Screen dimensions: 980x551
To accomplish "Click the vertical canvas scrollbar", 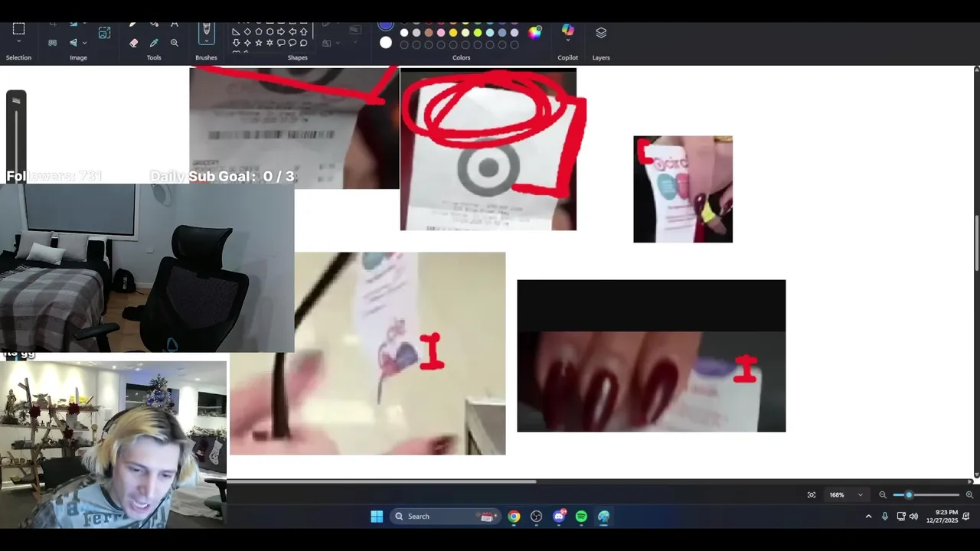I will click(x=976, y=243).
